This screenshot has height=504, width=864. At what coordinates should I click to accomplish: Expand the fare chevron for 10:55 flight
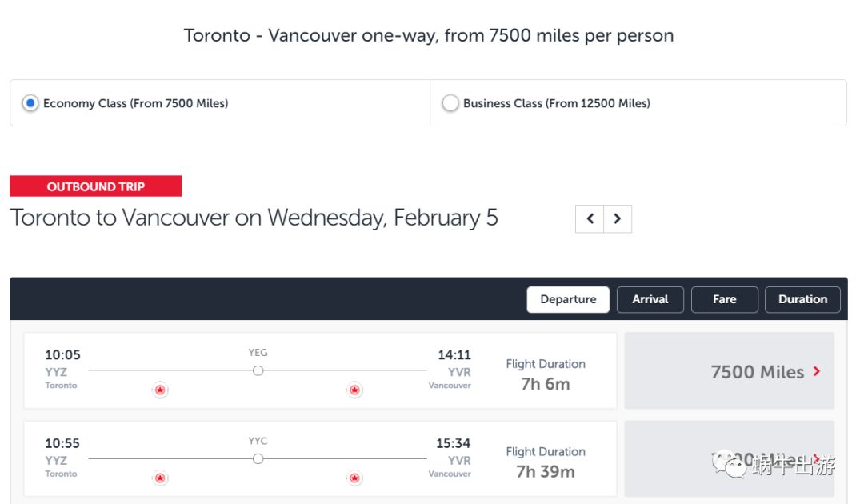[x=817, y=459]
